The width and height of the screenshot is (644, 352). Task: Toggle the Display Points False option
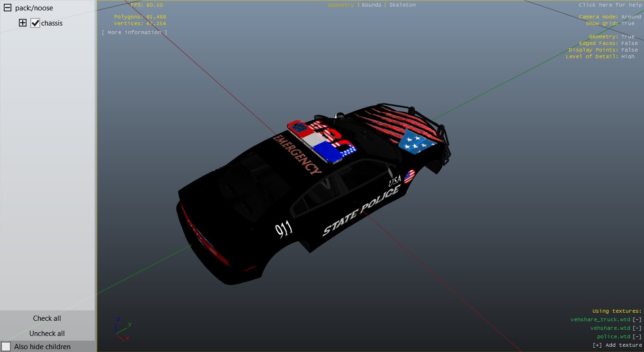coord(629,50)
